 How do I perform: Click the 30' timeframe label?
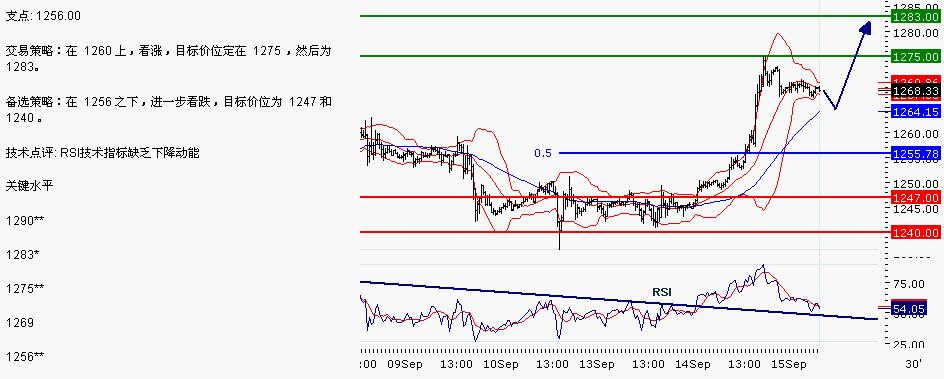[x=913, y=364]
